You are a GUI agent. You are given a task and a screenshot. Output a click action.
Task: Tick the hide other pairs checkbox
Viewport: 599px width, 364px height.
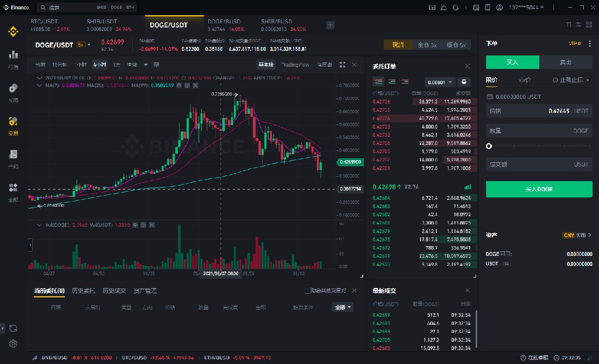tap(307, 291)
